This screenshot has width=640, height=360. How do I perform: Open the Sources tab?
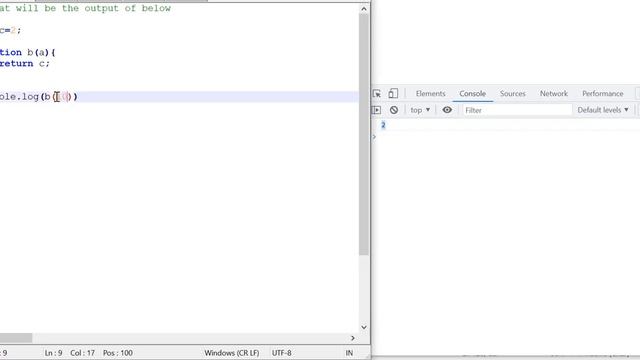point(513,93)
